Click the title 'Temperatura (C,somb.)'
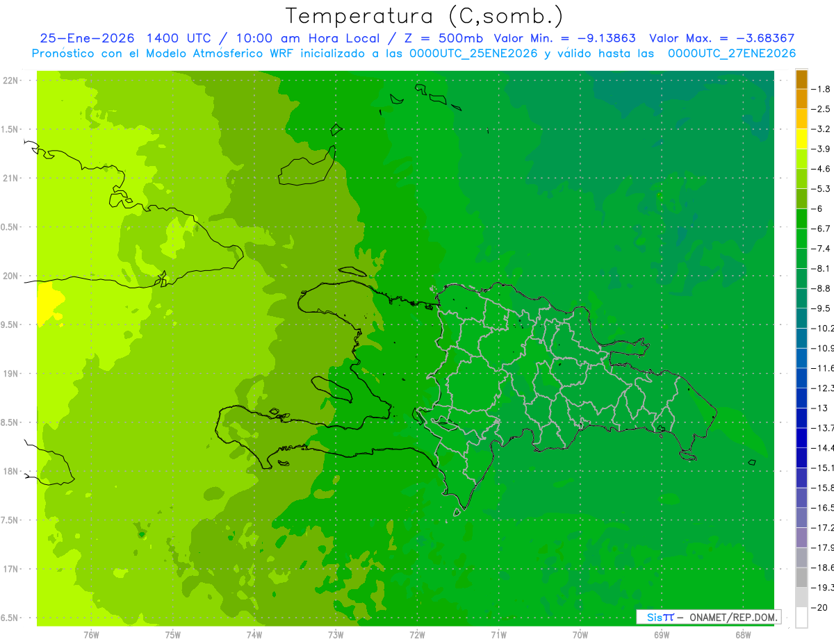Image resolution: width=834 pixels, height=644 pixels. [425, 15]
